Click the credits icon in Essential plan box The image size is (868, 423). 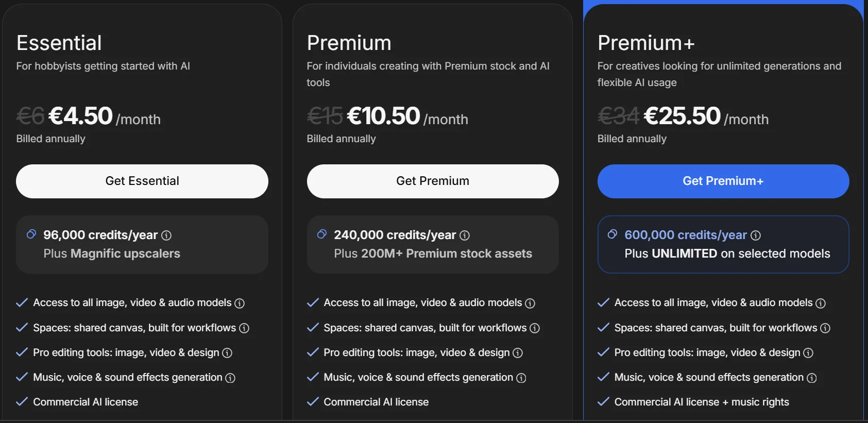(31, 234)
